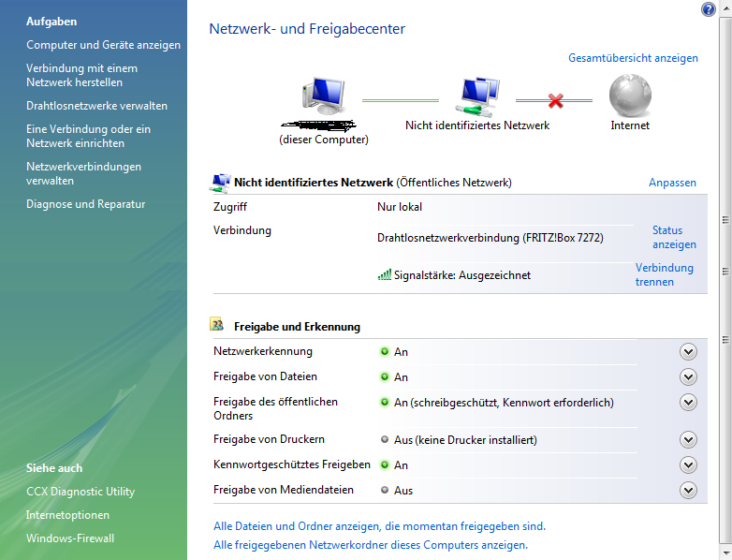This screenshot has width=732, height=560.
Task: Open 'Computer und Geräte anzeigen' task
Action: [103, 45]
